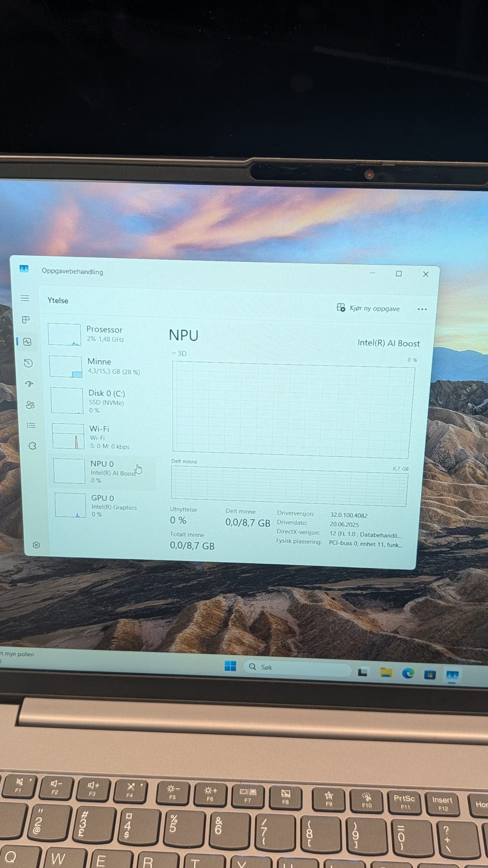The image size is (488, 868).
Task: Click driver version 32.0.100.4082
Action: pos(349,515)
